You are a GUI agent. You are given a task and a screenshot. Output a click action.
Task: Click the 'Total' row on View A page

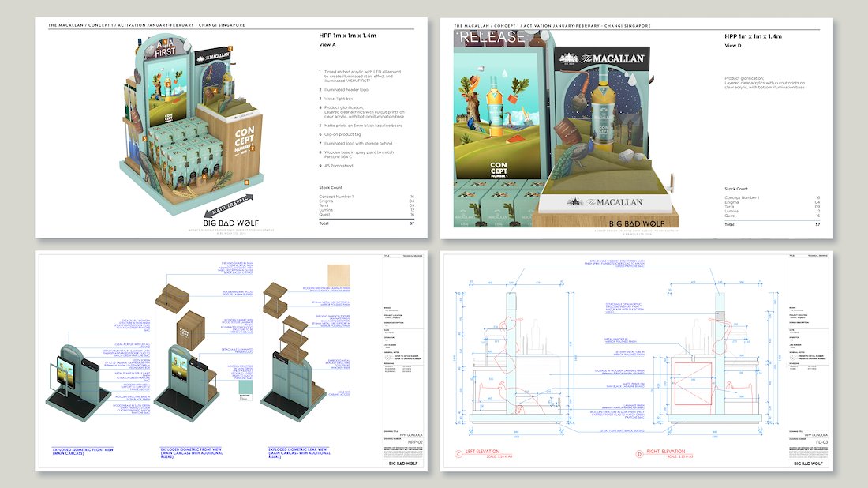366,223
